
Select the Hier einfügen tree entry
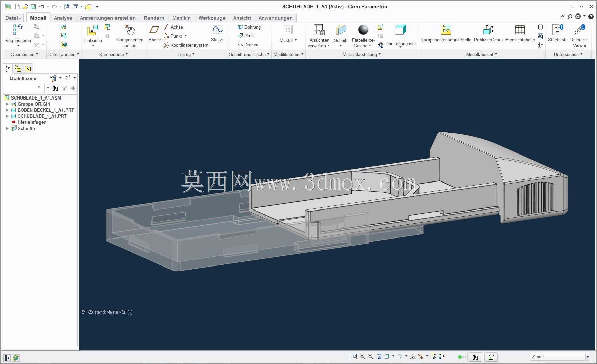pos(32,122)
